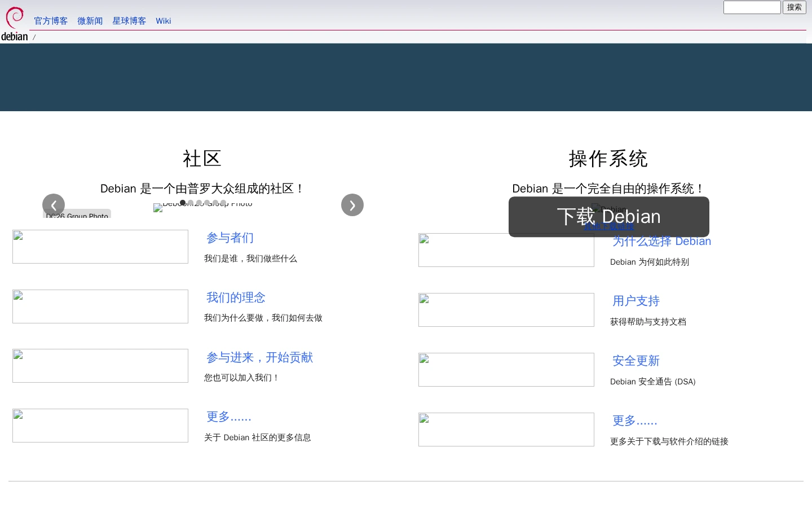Screen dimensions: 812x508
Task: Click the 搜索 button
Action: point(795,7)
